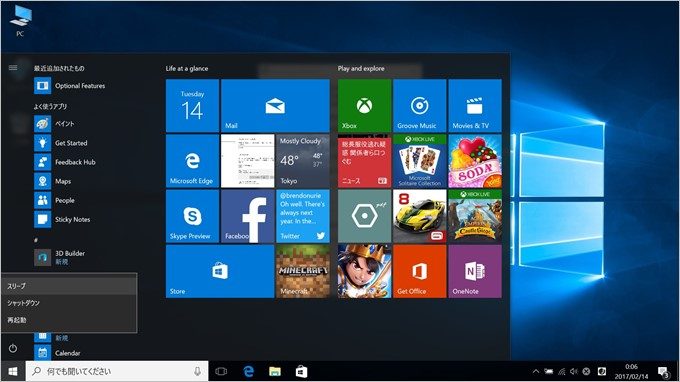Open the Movies & TV tile
This screenshot has width=680, height=382.
click(x=475, y=105)
